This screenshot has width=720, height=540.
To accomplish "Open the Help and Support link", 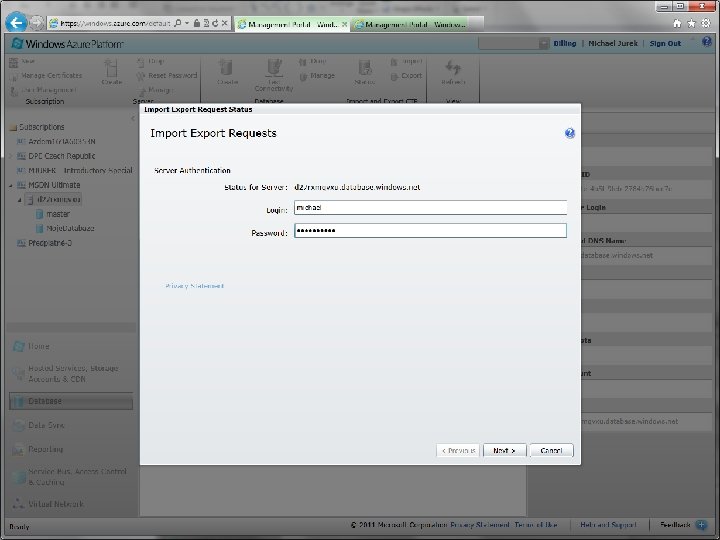I will point(608,525).
